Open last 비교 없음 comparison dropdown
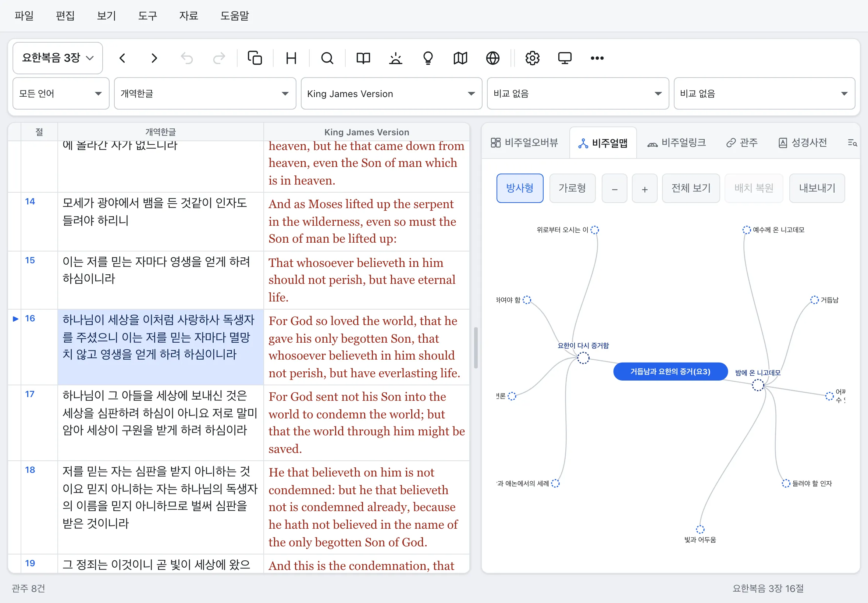Viewport: 868px width, 603px height. pyautogui.click(x=764, y=94)
